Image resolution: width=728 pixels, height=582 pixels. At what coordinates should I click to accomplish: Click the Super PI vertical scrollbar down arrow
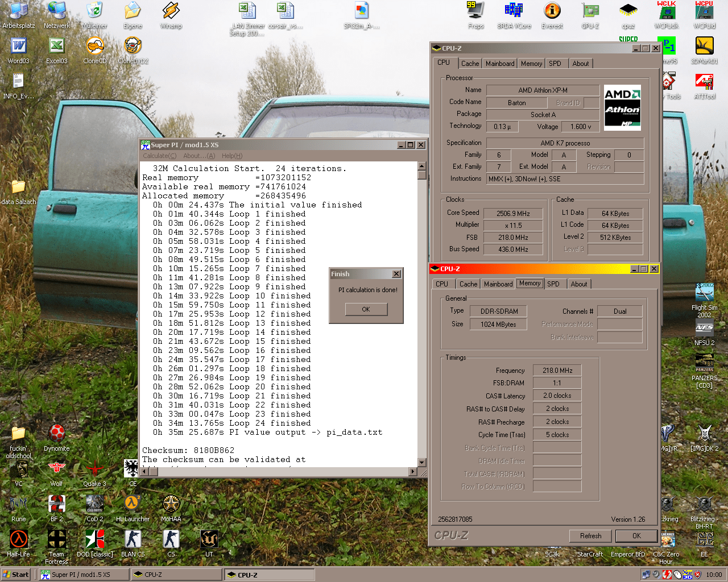[x=422, y=463]
